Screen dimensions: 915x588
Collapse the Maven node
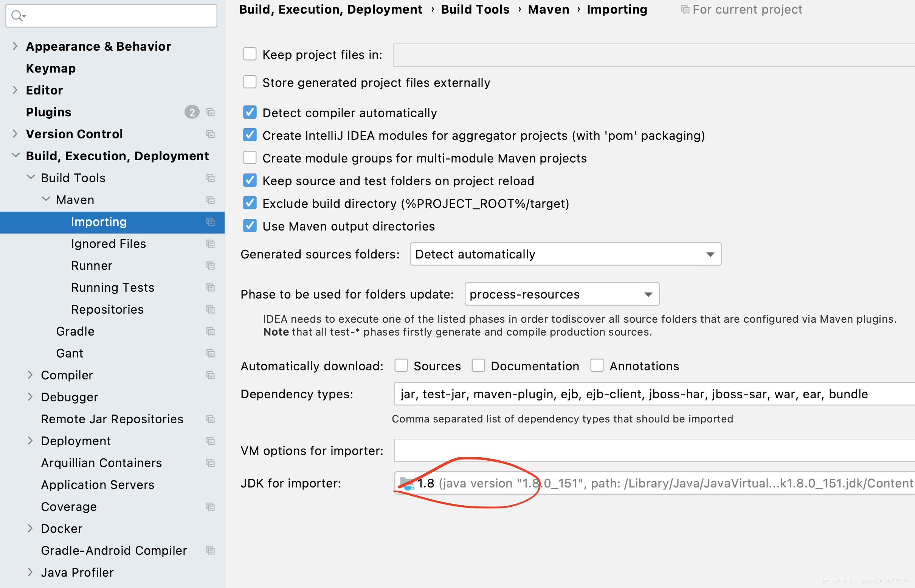(x=46, y=199)
